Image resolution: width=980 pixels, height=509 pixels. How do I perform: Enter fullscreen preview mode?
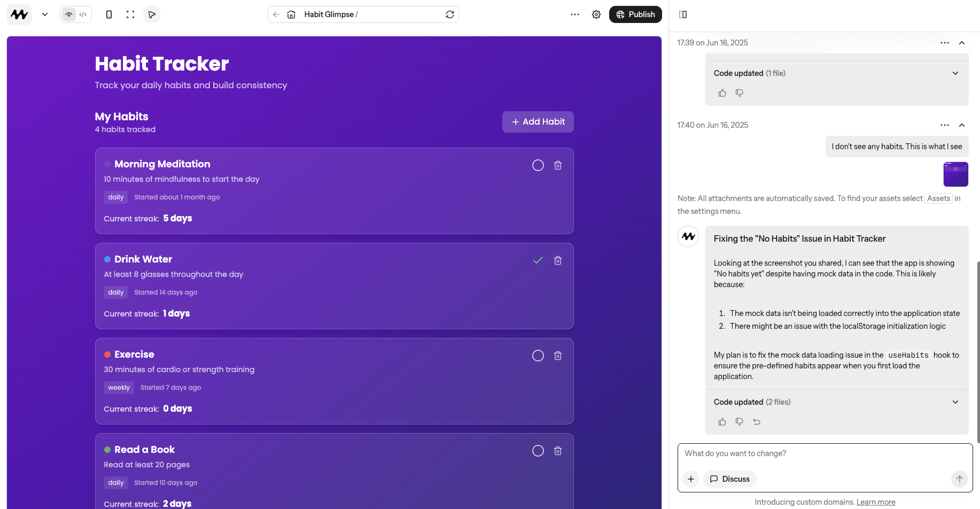pyautogui.click(x=130, y=14)
